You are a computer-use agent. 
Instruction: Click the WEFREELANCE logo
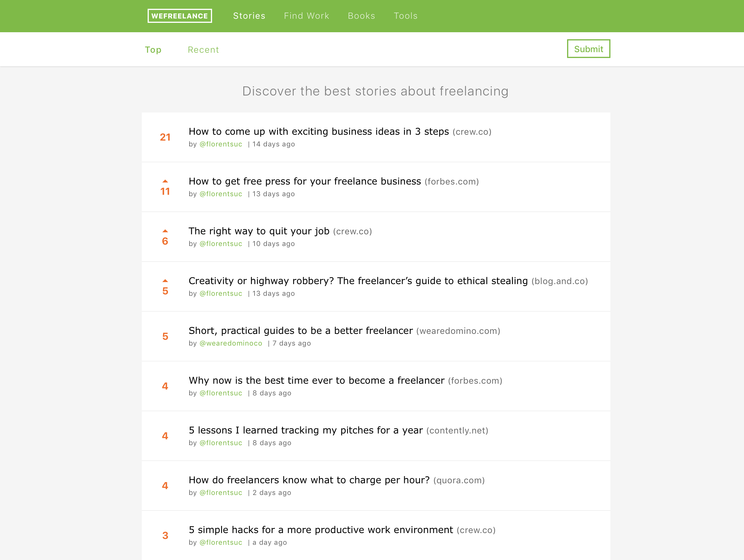tap(180, 16)
